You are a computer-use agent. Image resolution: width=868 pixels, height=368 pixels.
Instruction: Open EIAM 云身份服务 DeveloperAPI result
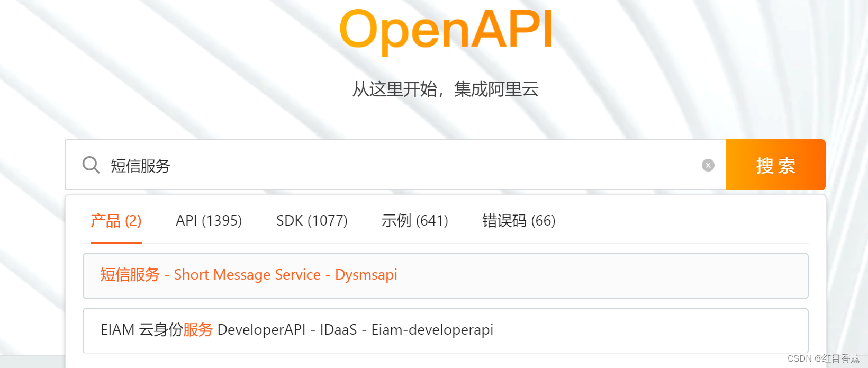[x=446, y=330]
